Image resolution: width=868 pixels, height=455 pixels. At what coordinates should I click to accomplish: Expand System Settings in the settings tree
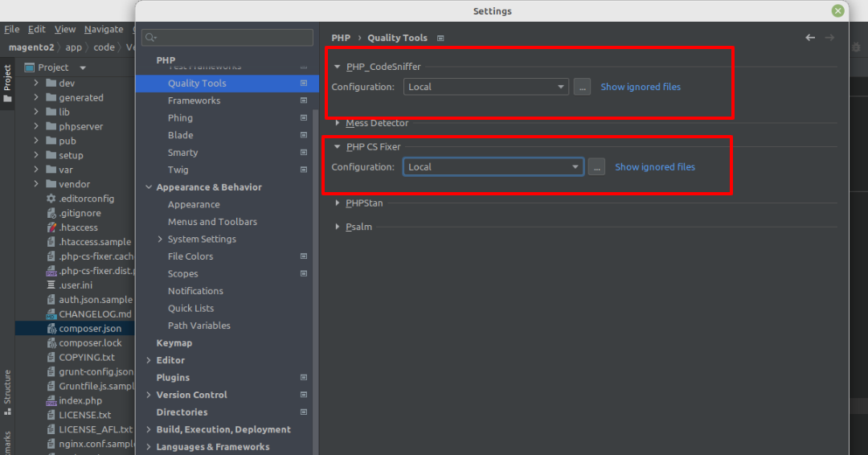click(x=160, y=239)
